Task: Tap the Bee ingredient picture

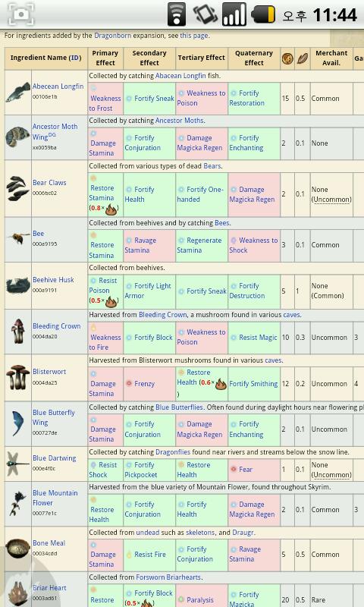Action: click(x=17, y=237)
